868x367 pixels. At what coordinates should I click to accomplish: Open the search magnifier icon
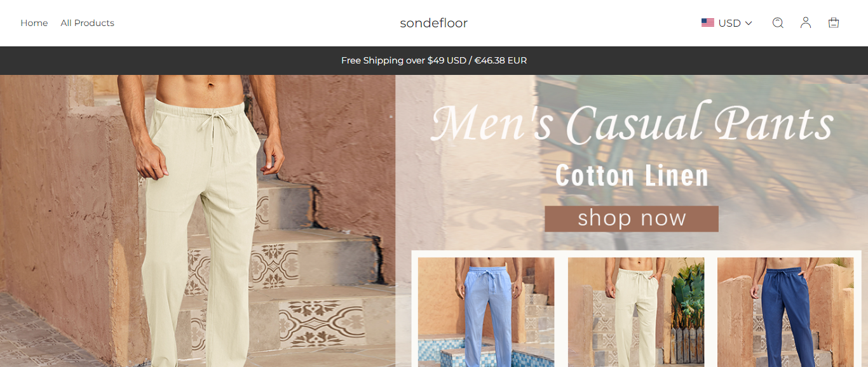click(x=778, y=23)
